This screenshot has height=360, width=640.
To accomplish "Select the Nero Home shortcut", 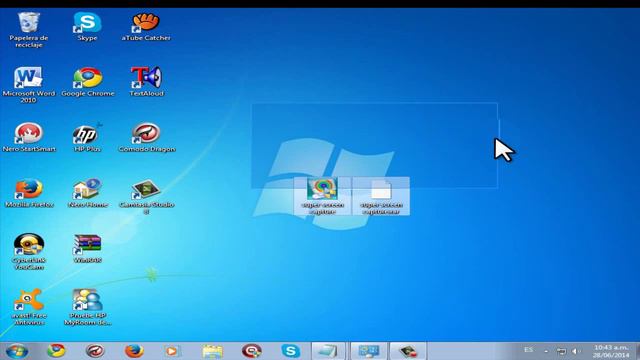I will [x=88, y=193].
